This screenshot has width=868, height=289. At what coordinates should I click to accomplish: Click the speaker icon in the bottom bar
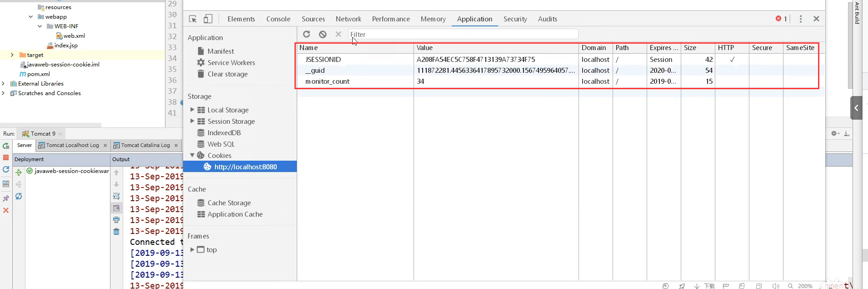coord(776,286)
